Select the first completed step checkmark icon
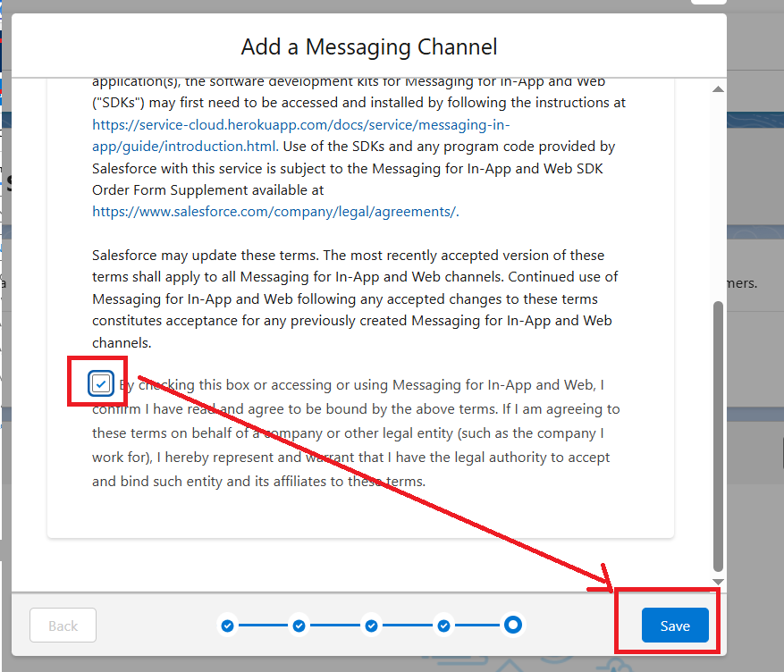Image resolution: width=784 pixels, height=672 pixels. click(x=227, y=626)
